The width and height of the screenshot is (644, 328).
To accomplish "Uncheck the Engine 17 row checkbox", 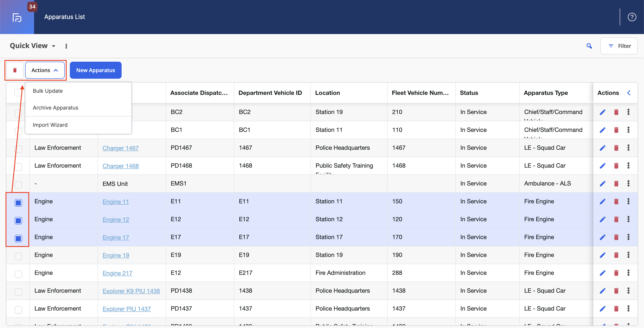I will (18, 238).
